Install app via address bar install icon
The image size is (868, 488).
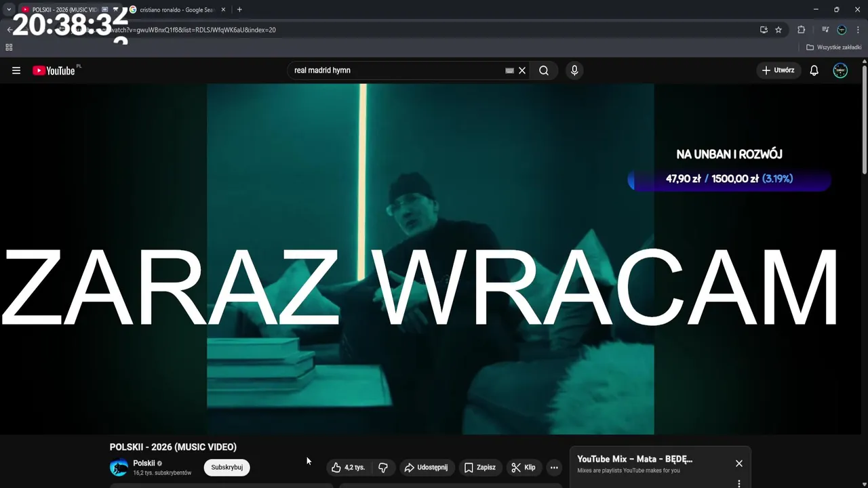click(764, 30)
